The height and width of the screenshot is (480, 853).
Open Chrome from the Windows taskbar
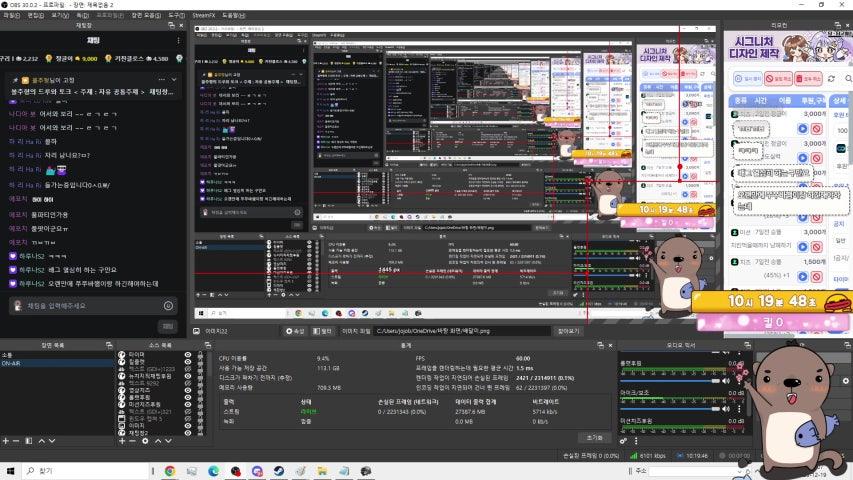click(x=169, y=470)
